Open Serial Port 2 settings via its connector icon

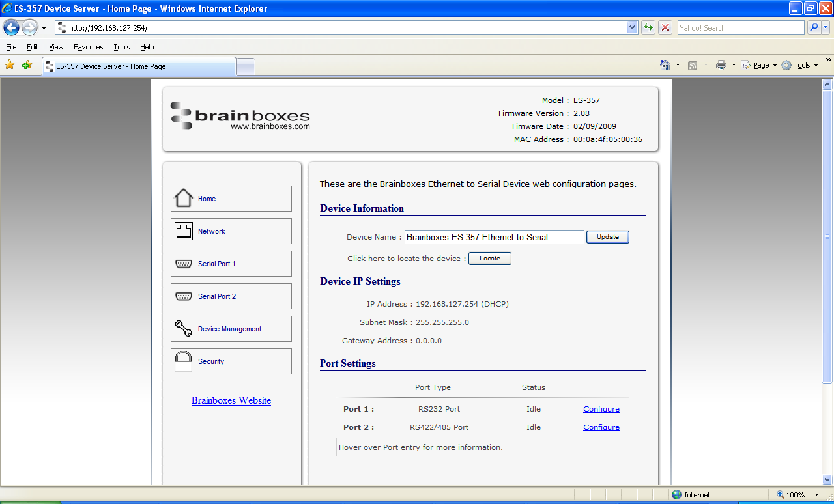pos(183,296)
